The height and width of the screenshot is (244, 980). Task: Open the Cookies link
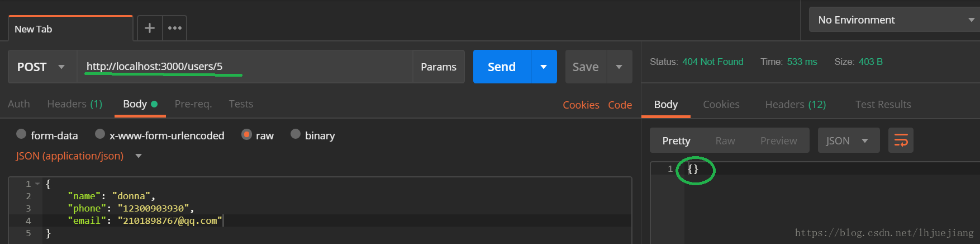[x=581, y=105]
